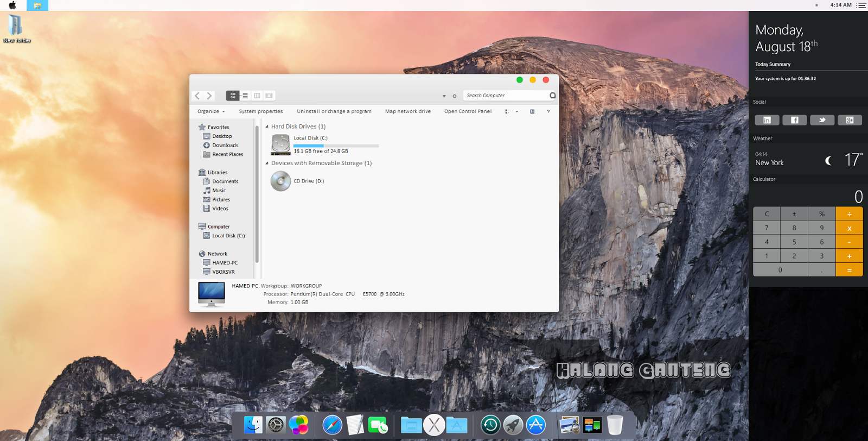Switch to cover flow view

pos(269,96)
